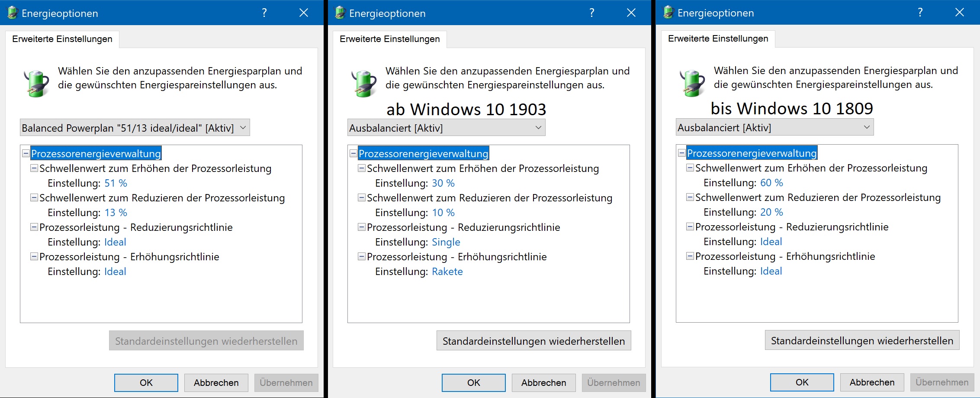Click the large battery plug icon in the left window
The width and height of the screenshot is (980, 398).
[36, 83]
